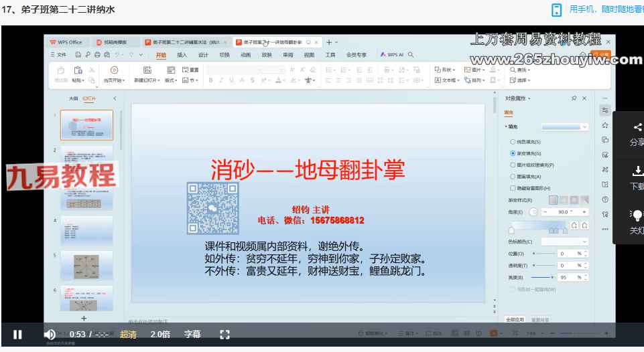Click the paste clipboard icon
The height and width of the screenshot is (352, 644).
click(x=78, y=70)
